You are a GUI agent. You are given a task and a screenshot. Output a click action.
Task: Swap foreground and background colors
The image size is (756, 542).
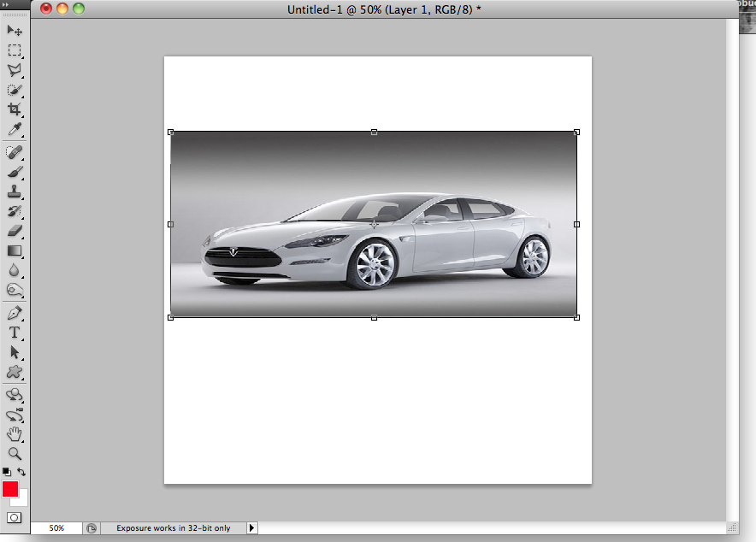(x=21, y=472)
